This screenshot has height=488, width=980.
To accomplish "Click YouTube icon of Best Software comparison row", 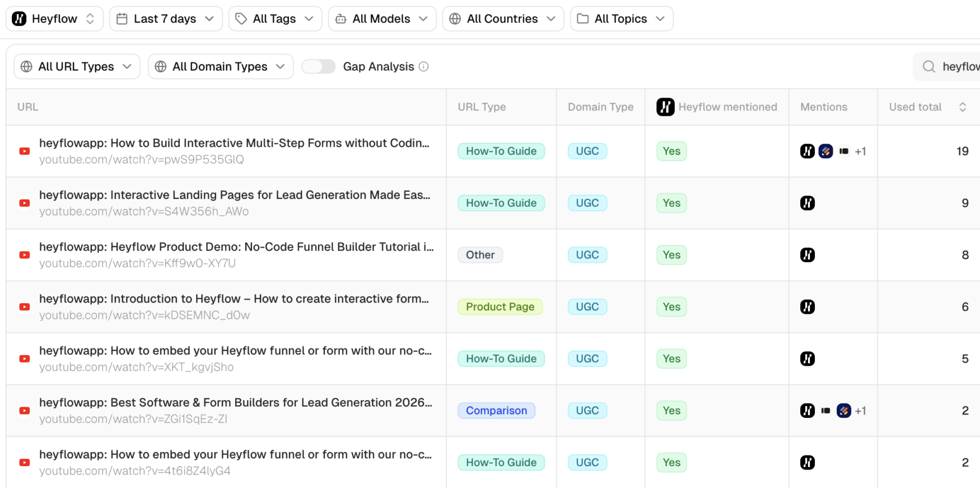I will pyautogui.click(x=25, y=411).
